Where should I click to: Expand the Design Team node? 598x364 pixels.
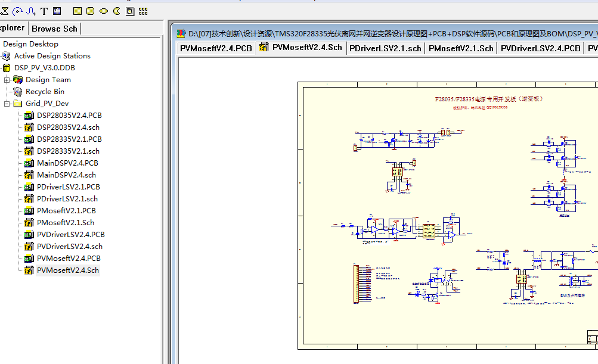[7, 80]
